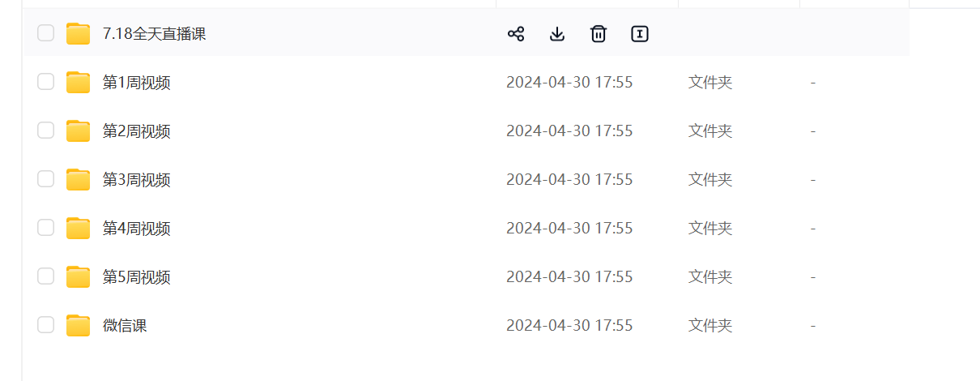Mark the 第5周视频 checkbox
The height and width of the screenshot is (381, 980).
[x=46, y=276]
